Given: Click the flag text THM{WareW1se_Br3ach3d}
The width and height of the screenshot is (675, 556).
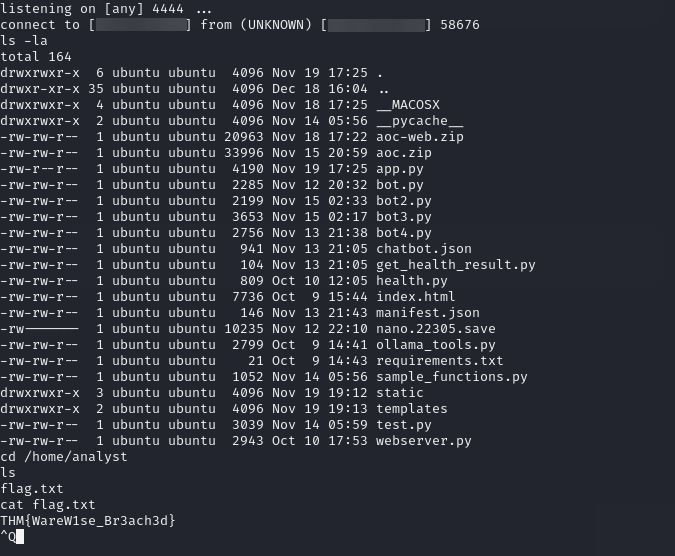Looking at the screenshot, I should [x=88, y=521].
